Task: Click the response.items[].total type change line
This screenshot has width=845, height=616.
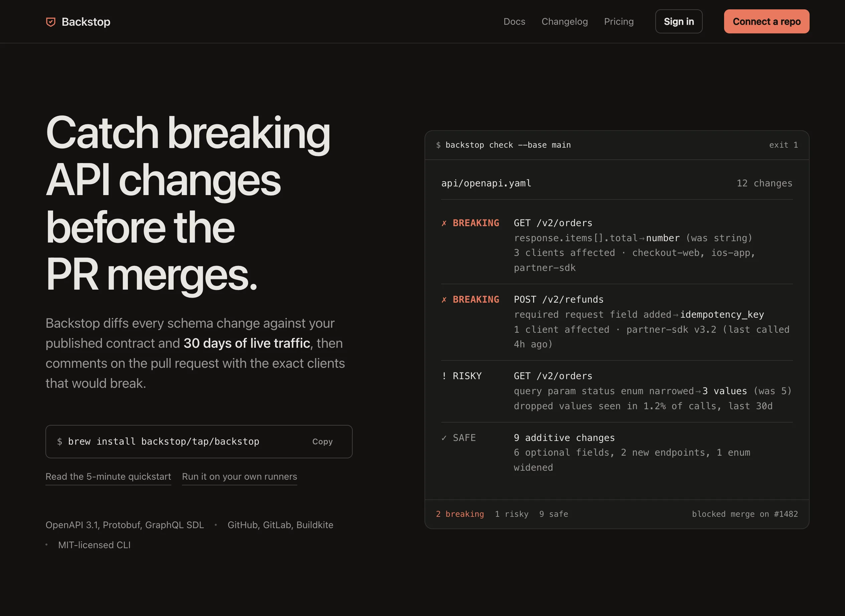Action: 633,238
